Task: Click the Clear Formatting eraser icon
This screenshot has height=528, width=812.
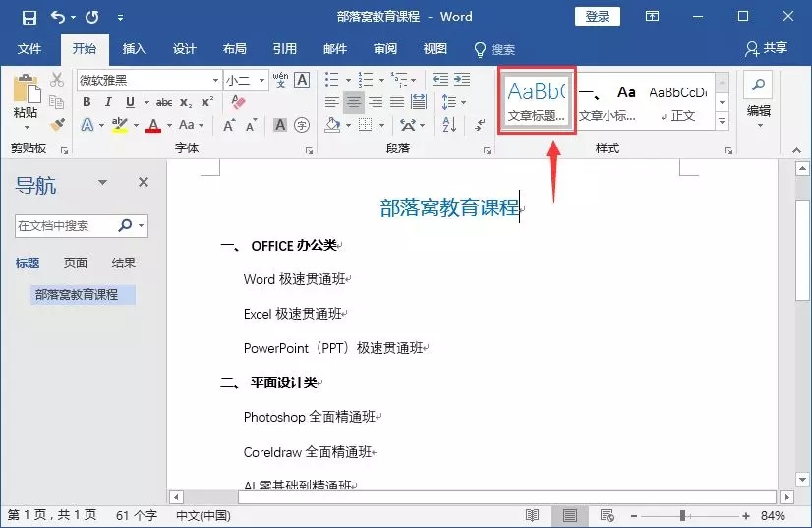Action: [x=238, y=102]
